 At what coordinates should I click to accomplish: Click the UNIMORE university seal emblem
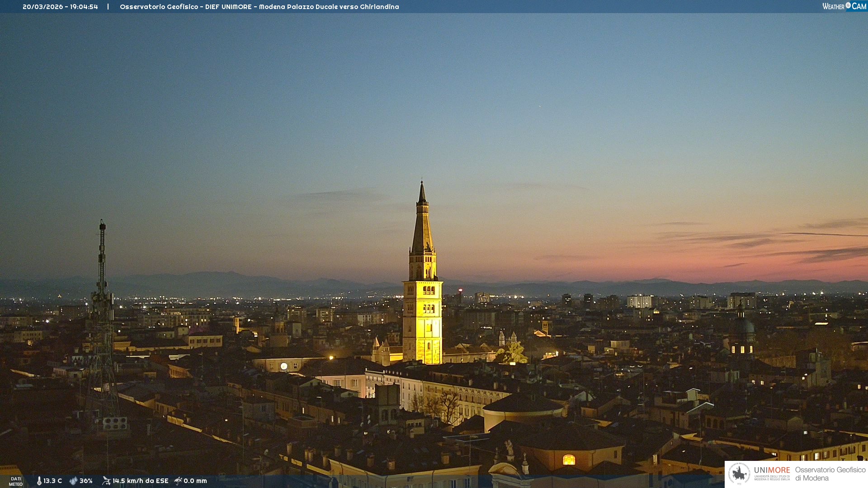(x=739, y=474)
